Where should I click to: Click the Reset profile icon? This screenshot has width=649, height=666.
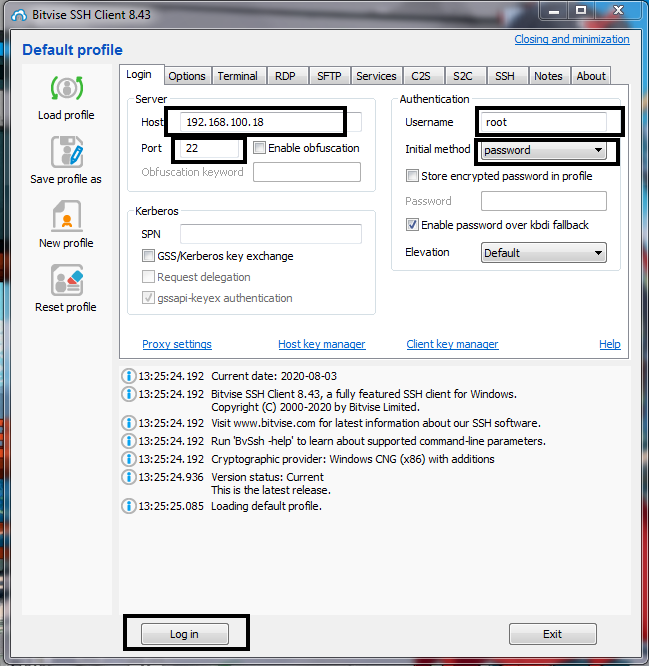point(67,280)
